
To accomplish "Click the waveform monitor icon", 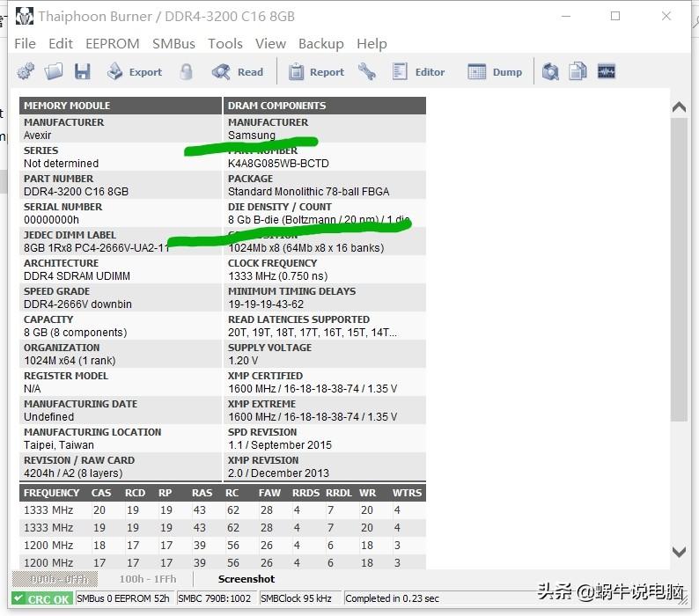I will coord(606,72).
